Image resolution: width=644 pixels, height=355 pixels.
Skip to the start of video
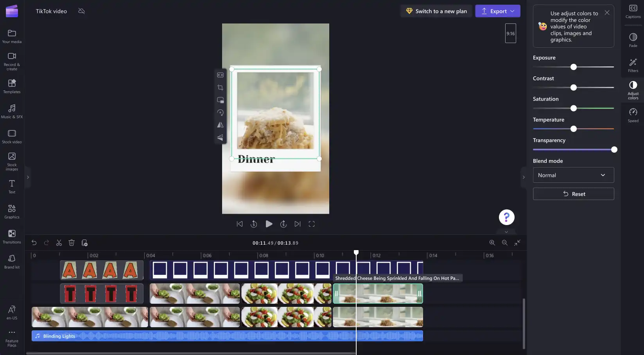pyautogui.click(x=240, y=224)
